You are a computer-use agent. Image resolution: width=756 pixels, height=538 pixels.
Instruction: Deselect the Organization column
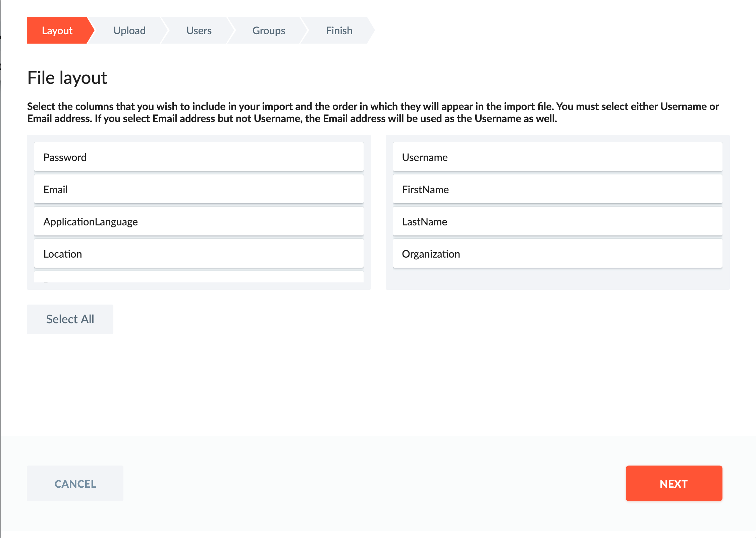point(557,253)
